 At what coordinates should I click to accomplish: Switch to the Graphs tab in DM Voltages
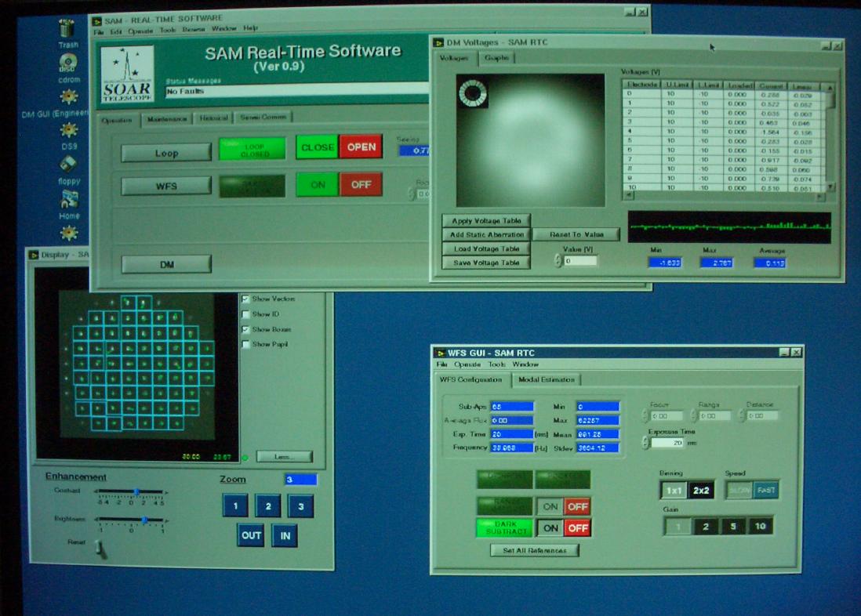click(x=496, y=58)
